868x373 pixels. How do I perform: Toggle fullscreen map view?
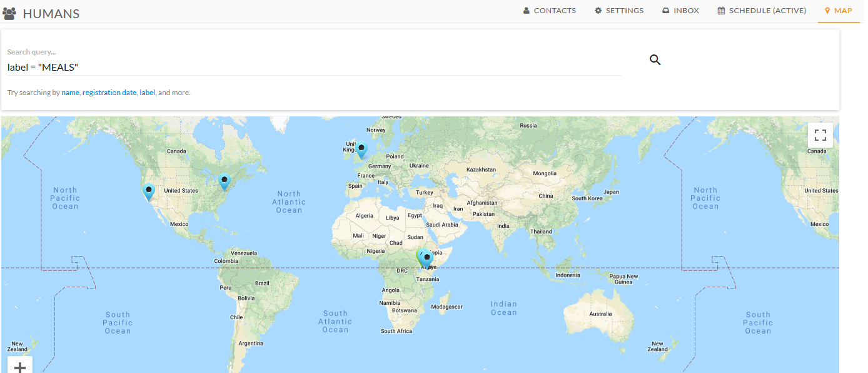820,135
